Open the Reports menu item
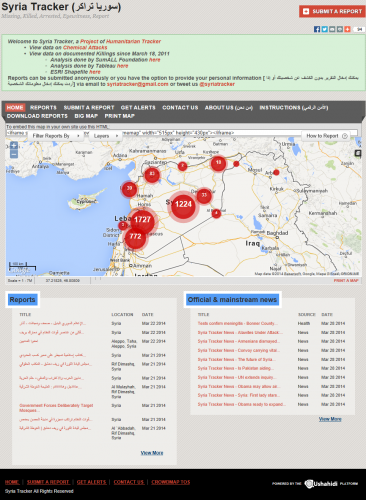Viewport: 366px width, 500px height. tap(43, 108)
